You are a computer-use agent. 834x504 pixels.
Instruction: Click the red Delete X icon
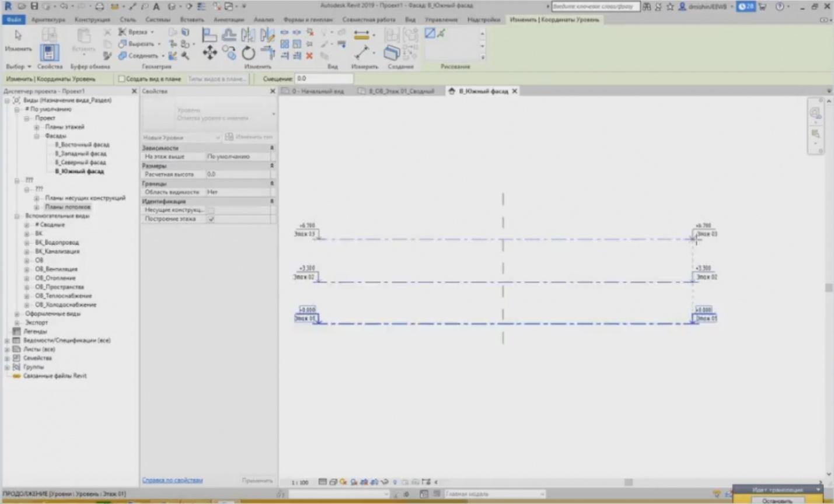pos(309,56)
